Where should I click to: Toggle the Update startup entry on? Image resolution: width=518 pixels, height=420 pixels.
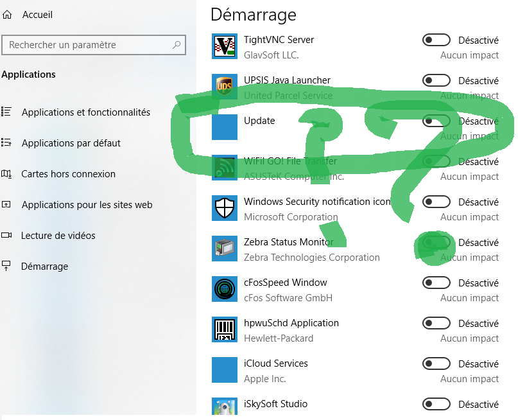(x=436, y=121)
